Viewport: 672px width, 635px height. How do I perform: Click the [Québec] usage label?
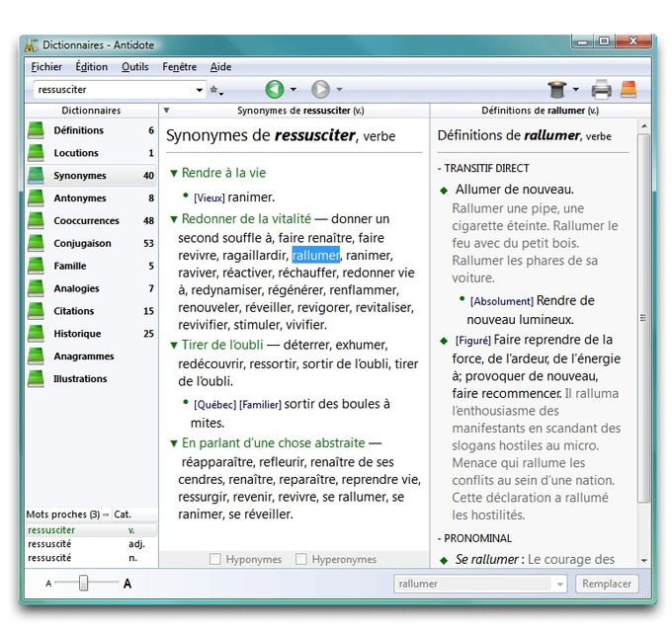214,405
